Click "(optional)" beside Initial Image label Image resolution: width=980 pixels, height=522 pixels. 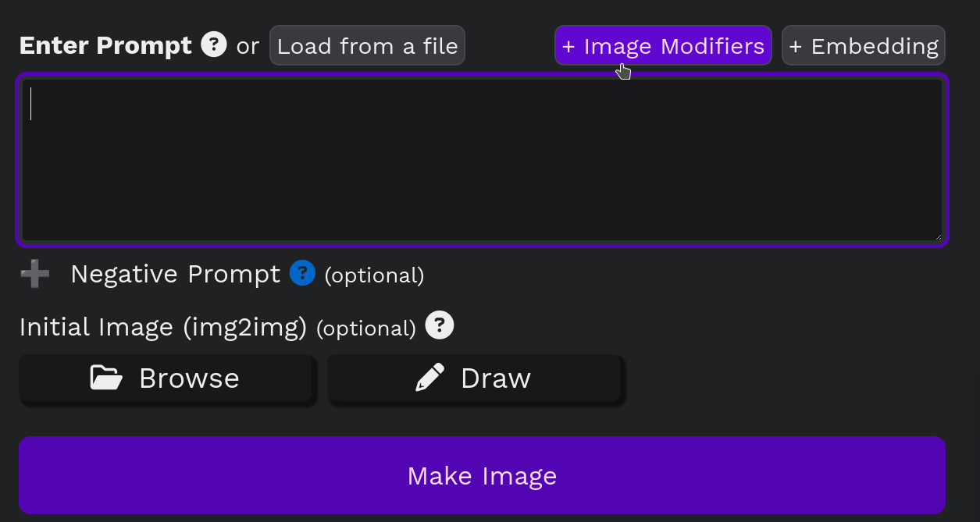pos(366,328)
